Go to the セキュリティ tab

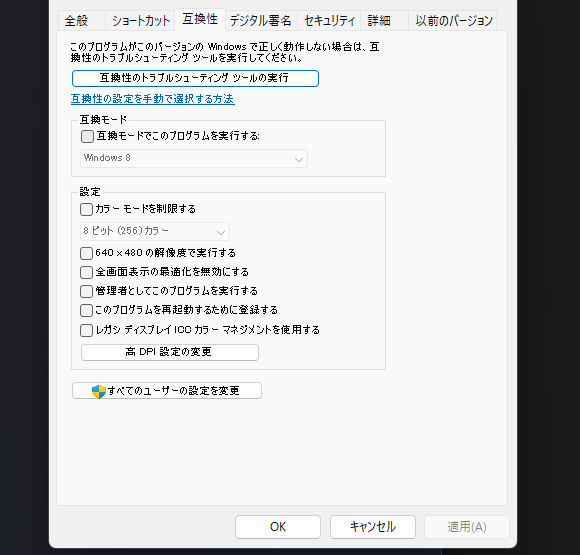tap(329, 20)
